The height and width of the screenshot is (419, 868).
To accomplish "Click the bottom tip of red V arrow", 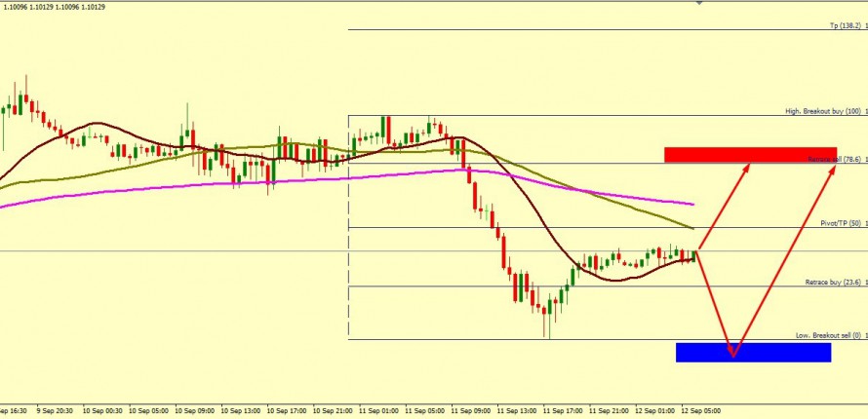I will point(731,354).
